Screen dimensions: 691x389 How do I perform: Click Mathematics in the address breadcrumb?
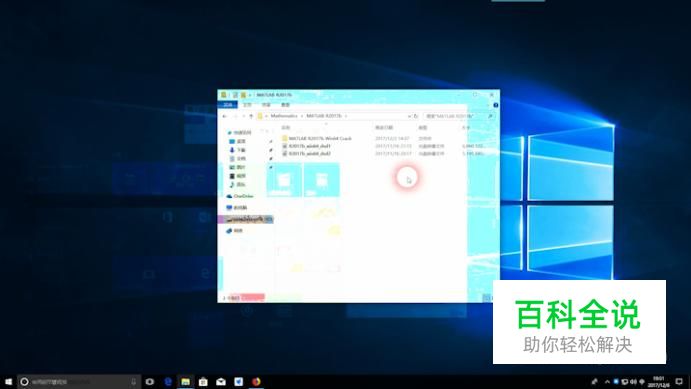(284, 116)
